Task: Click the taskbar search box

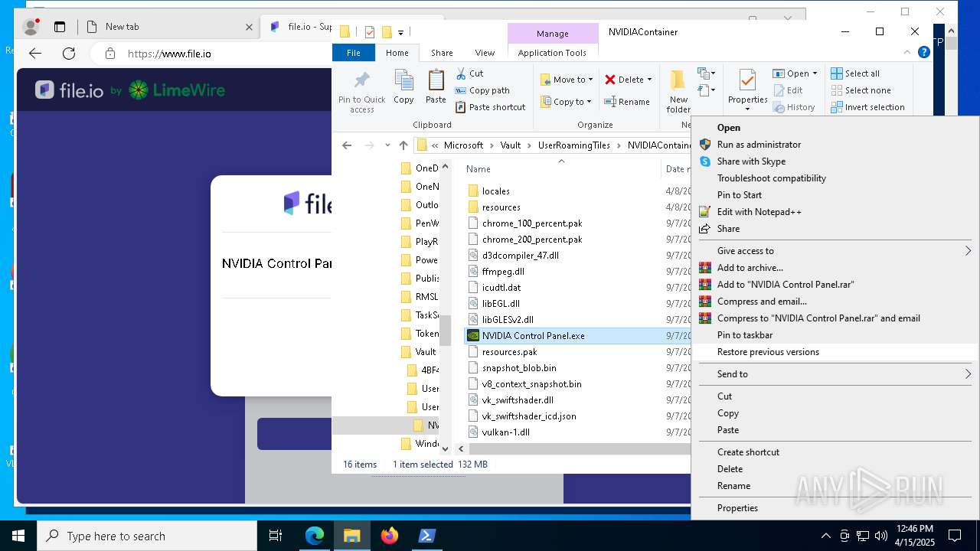Action: [x=147, y=536]
